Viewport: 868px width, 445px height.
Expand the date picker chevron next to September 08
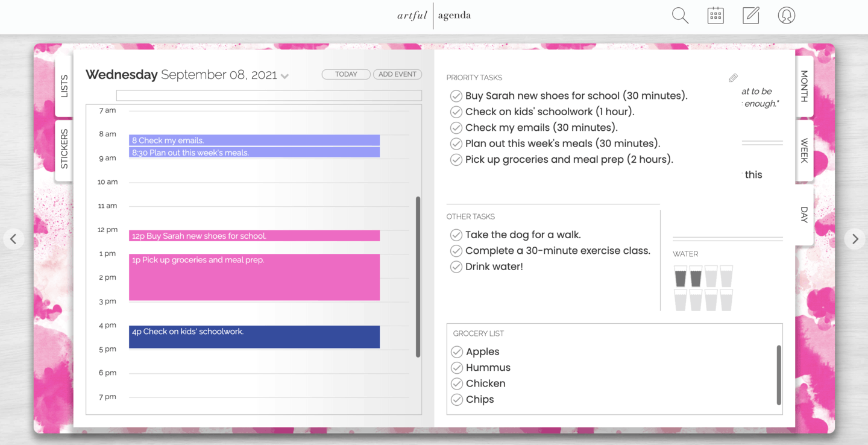[286, 76]
